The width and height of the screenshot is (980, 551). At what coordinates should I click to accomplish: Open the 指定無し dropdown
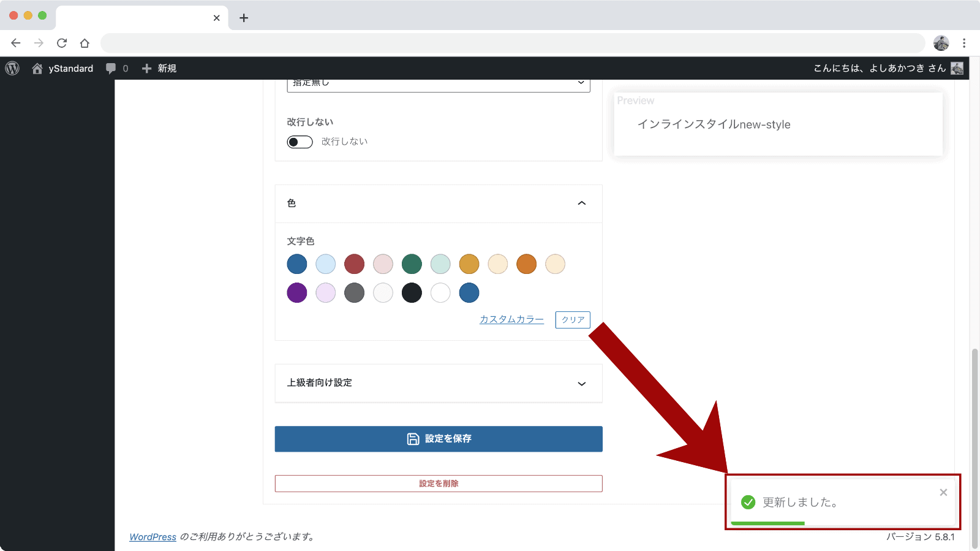(439, 85)
